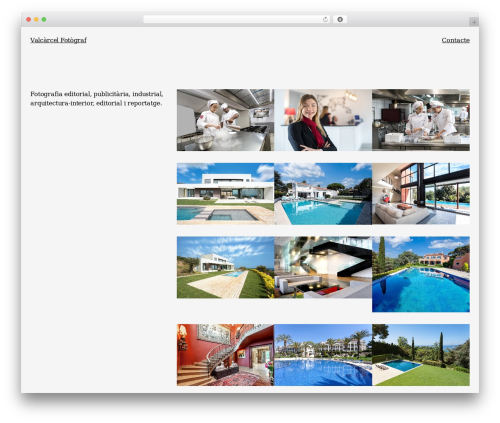This screenshot has height=423, width=500.
Task: Open photo of resort pool with palm trees
Action: click(x=323, y=355)
